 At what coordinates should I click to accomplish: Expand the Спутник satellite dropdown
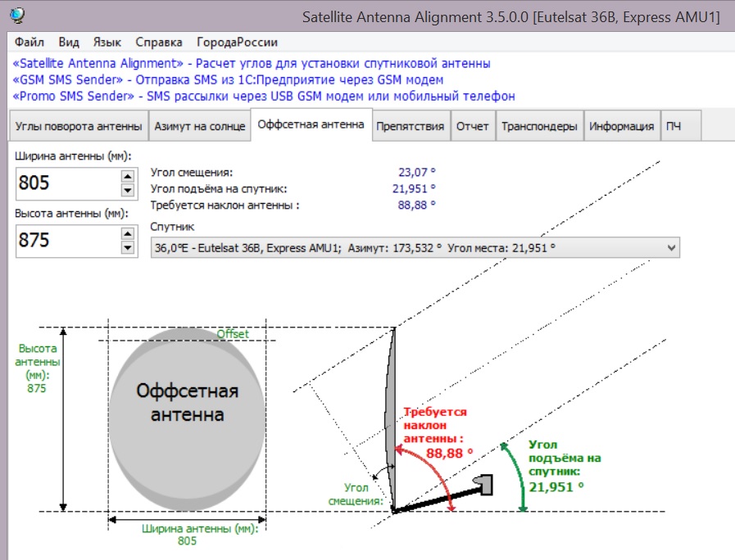tap(672, 247)
